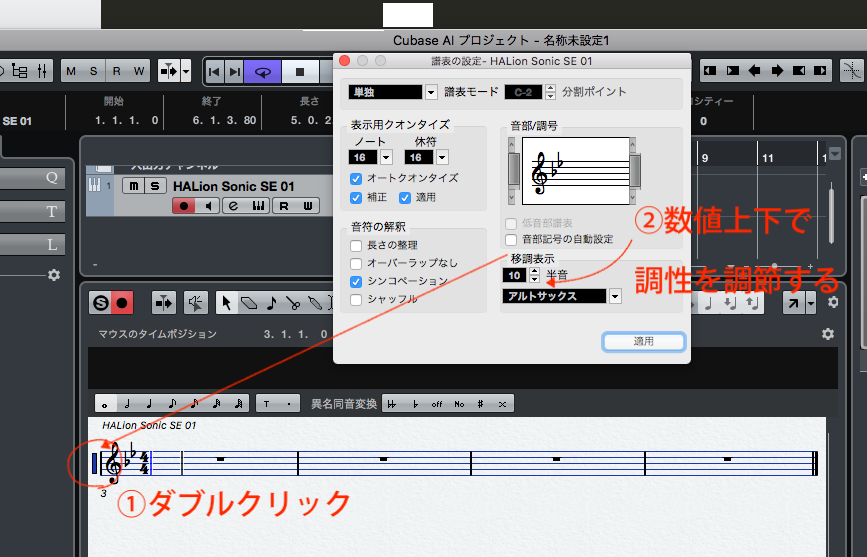Click global Mute M button in toolbar
867x557 pixels.
71,71
